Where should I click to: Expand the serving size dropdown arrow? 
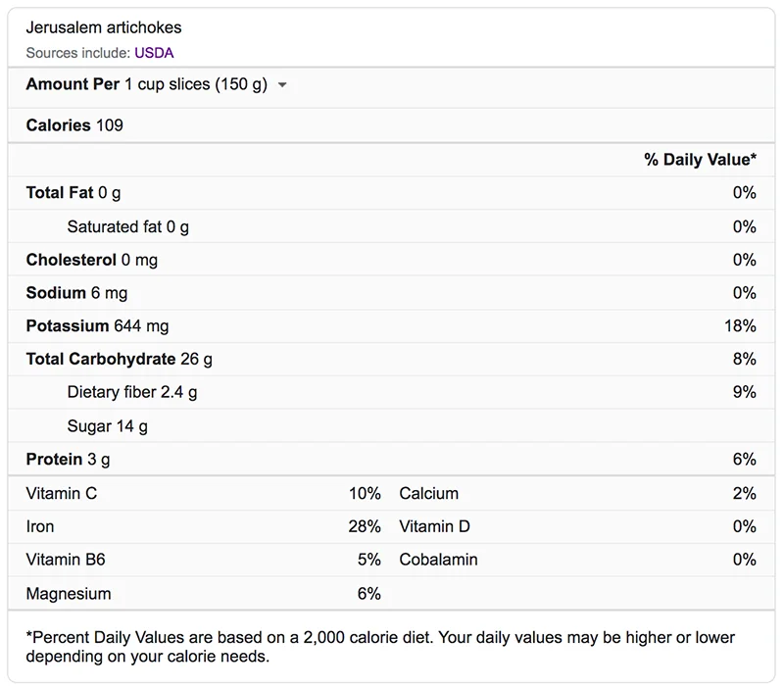(282, 85)
